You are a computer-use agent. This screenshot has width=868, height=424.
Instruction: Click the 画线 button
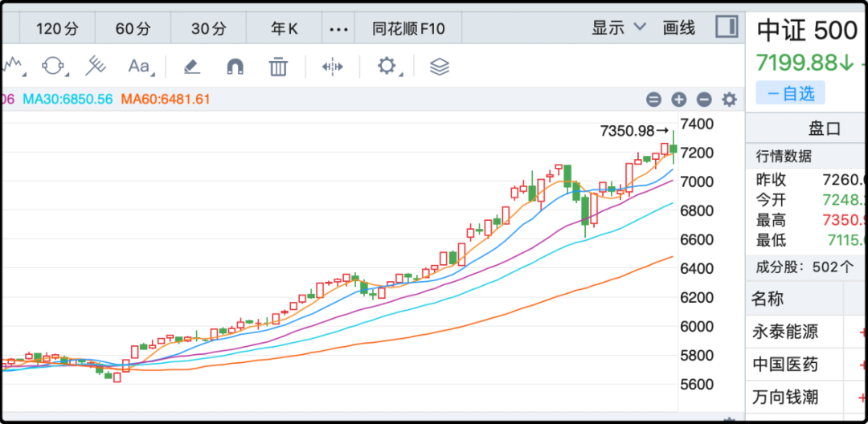679,27
